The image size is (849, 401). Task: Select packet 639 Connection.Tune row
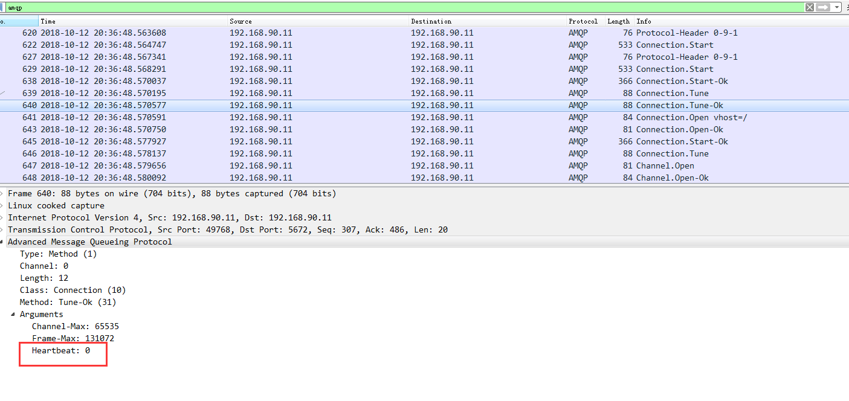point(424,93)
